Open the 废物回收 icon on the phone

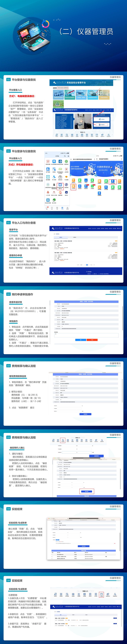click(x=92, y=181)
